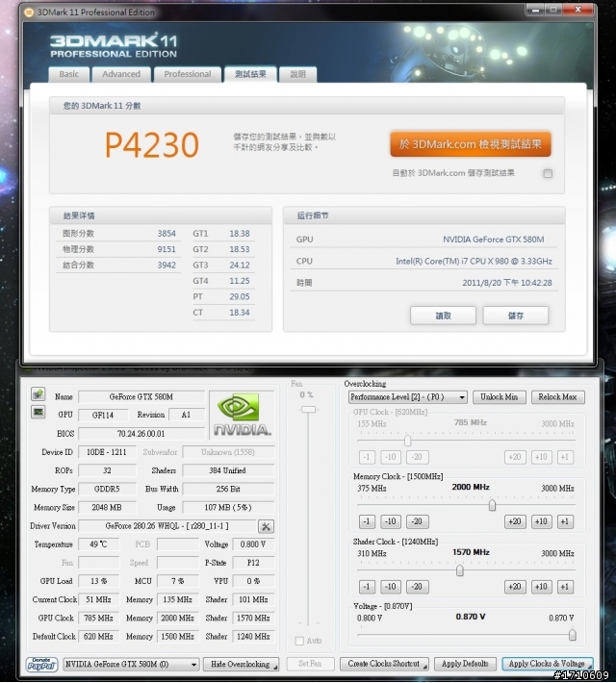Click the Fan speed slider handle
This screenshot has width=616, height=683.
[x=308, y=410]
